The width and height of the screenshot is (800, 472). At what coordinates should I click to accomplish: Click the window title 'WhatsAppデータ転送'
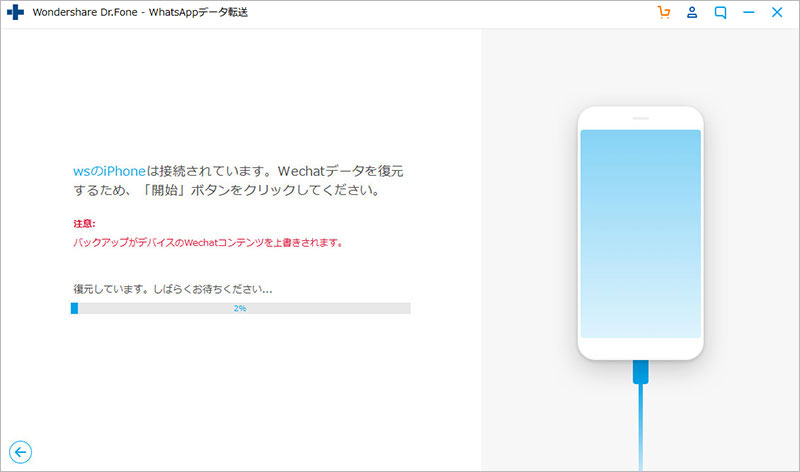(198, 12)
